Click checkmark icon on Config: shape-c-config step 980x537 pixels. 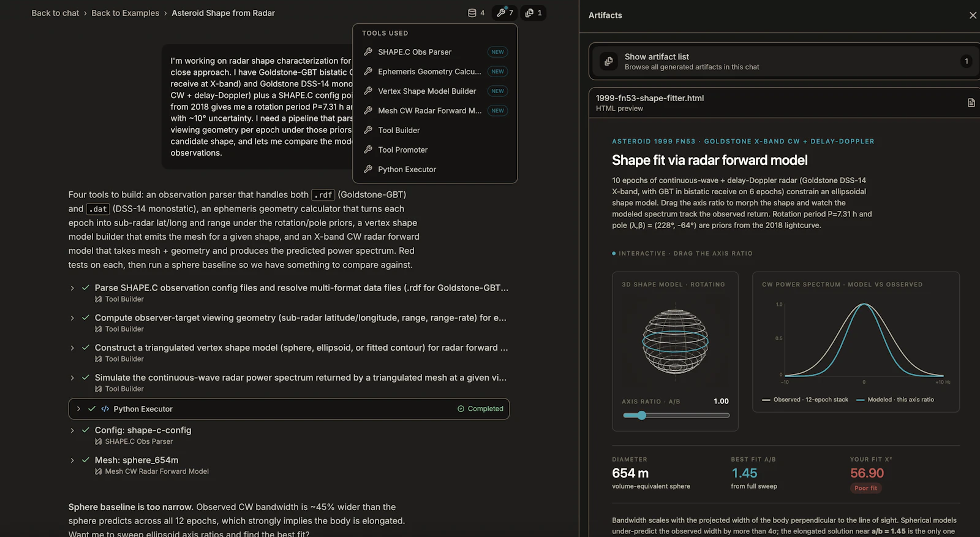click(x=86, y=430)
